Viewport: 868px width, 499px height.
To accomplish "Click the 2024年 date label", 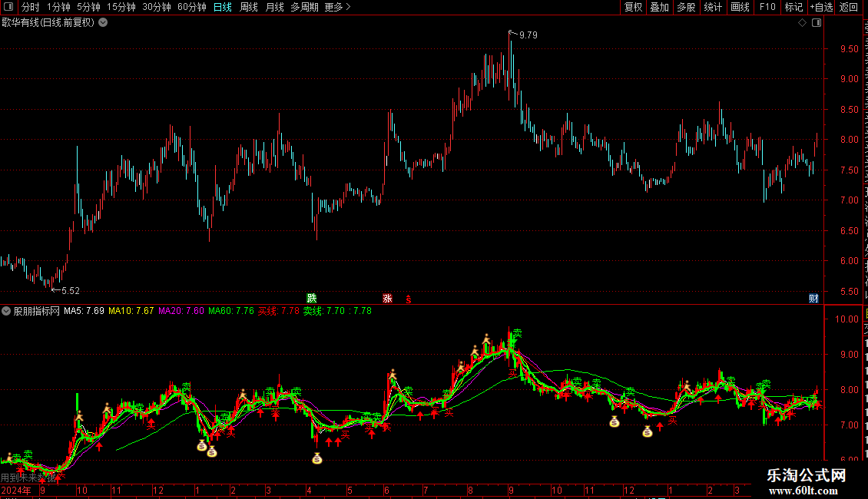I will (16, 490).
